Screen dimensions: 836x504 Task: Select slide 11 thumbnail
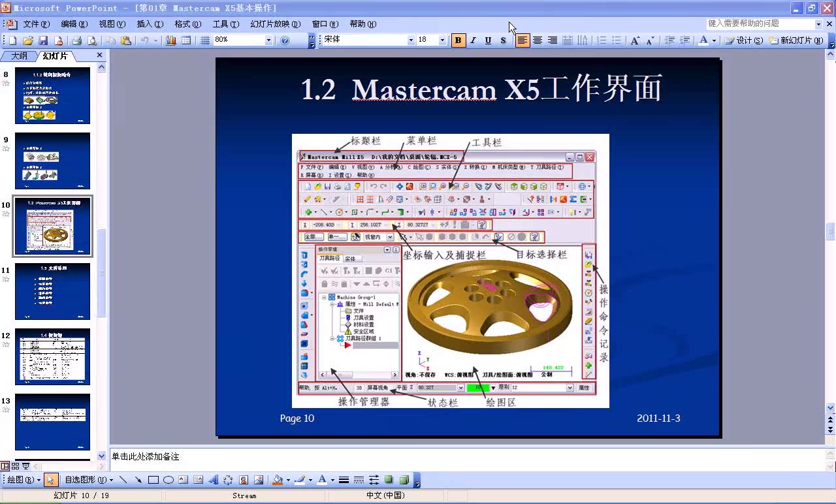pos(53,291)
